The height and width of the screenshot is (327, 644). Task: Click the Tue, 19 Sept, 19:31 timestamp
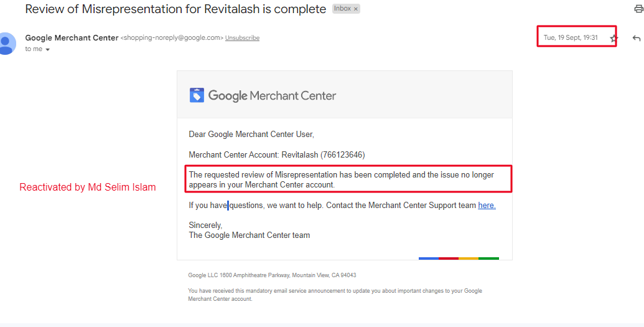tap(571, 38)
